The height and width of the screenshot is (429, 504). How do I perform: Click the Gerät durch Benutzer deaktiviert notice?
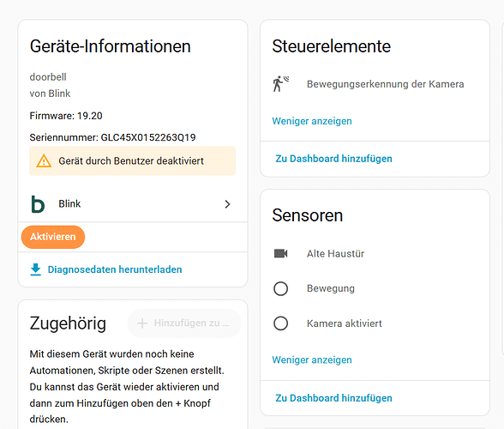(x=132, y=161)
